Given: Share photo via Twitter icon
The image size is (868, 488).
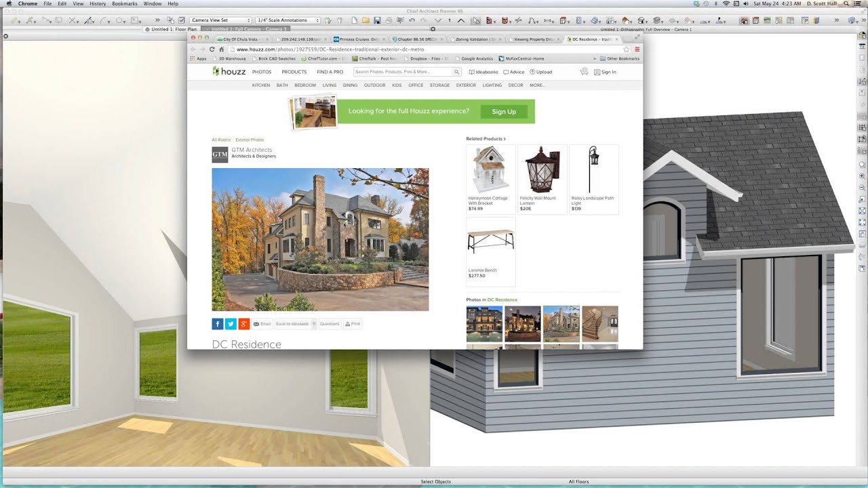Looking at the screenshot, I should [x=231, y=324].
